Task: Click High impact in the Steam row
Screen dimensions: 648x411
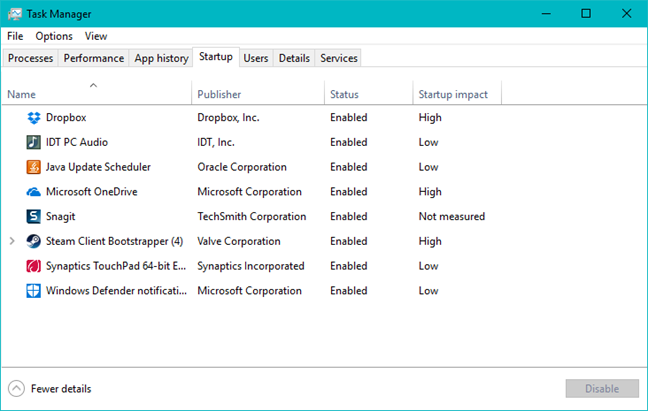Action: click(x=430, y=241)
